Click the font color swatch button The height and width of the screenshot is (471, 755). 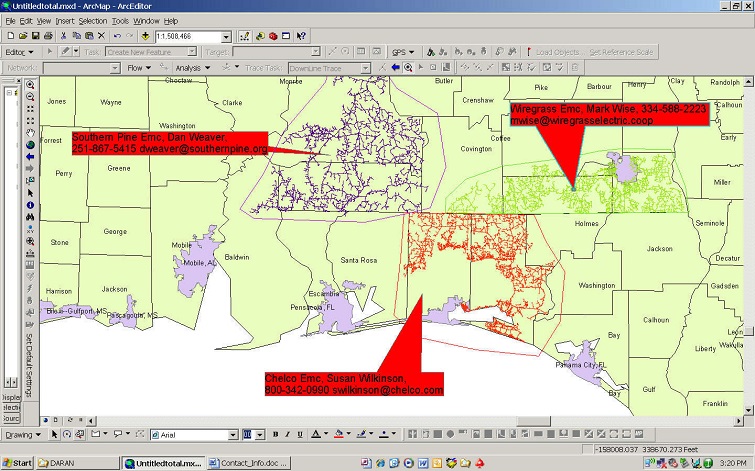pos(314,435)
